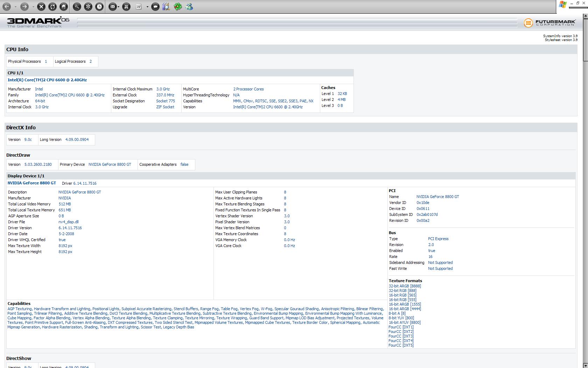
Task: Click the Edit with Word icon
Action: [x=139, y=7]
